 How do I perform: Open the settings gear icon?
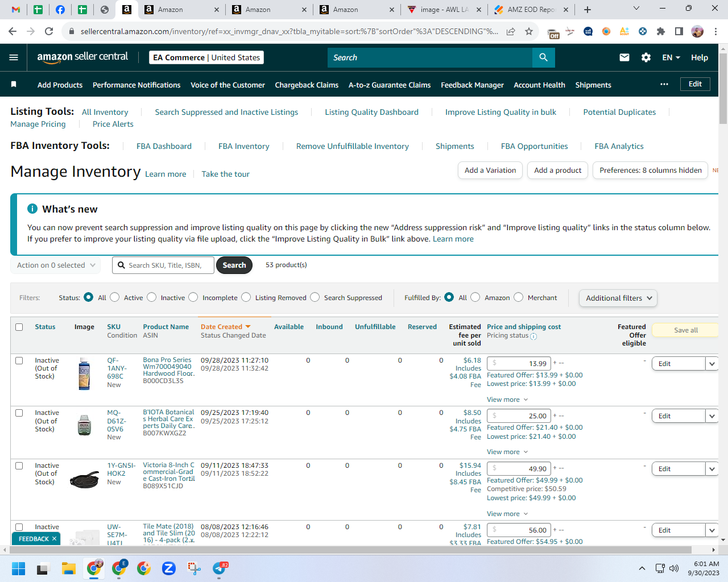tap(646, 57)
